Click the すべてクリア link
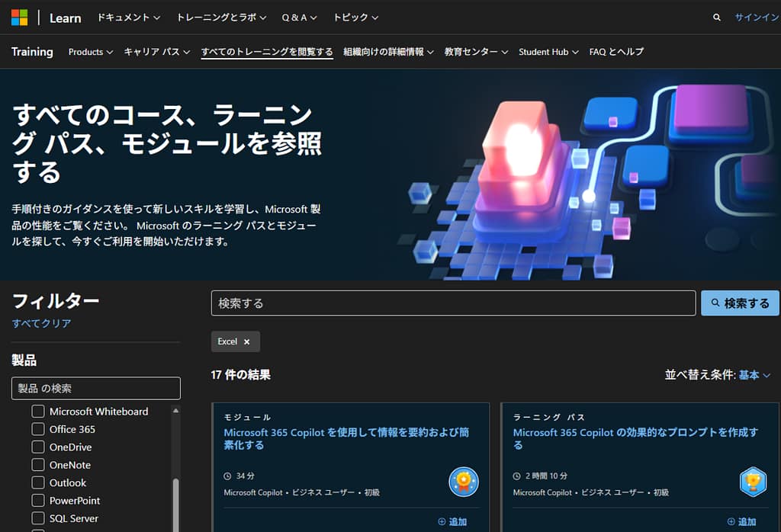This screenshot has height=532, width=781. click(41, 323)
